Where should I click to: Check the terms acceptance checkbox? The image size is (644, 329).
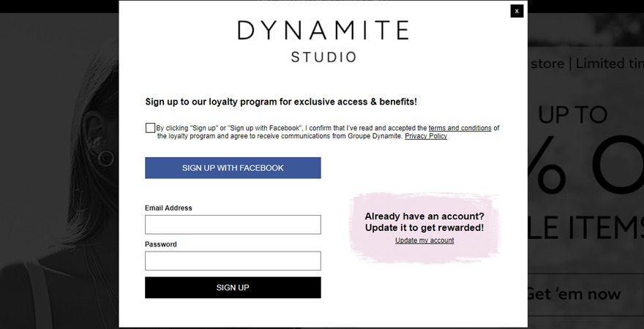150,128
